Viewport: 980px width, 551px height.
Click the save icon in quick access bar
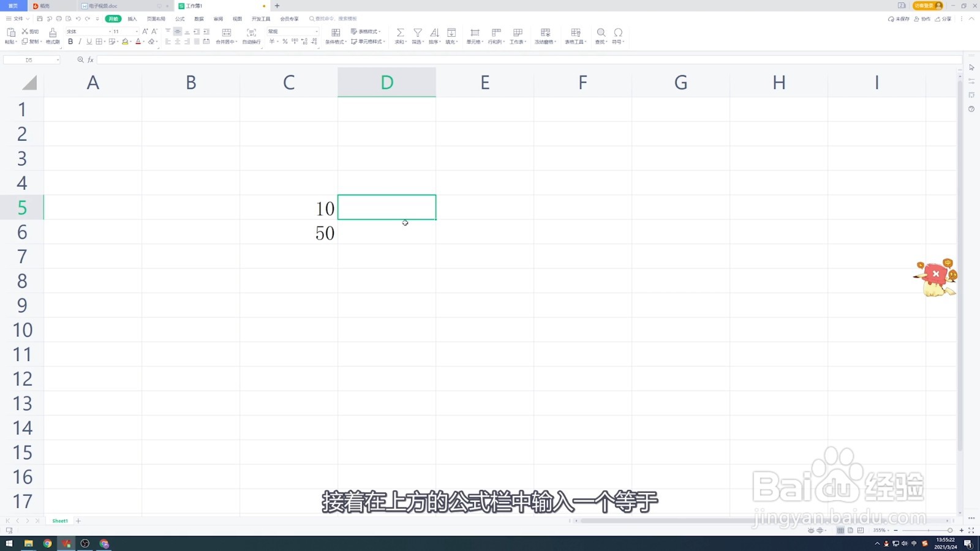[x=40, y=19]
